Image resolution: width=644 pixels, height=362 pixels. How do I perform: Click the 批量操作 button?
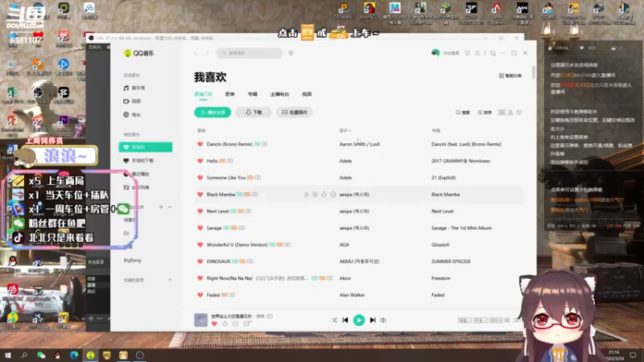pyautogui.click(x=295, y=113)
